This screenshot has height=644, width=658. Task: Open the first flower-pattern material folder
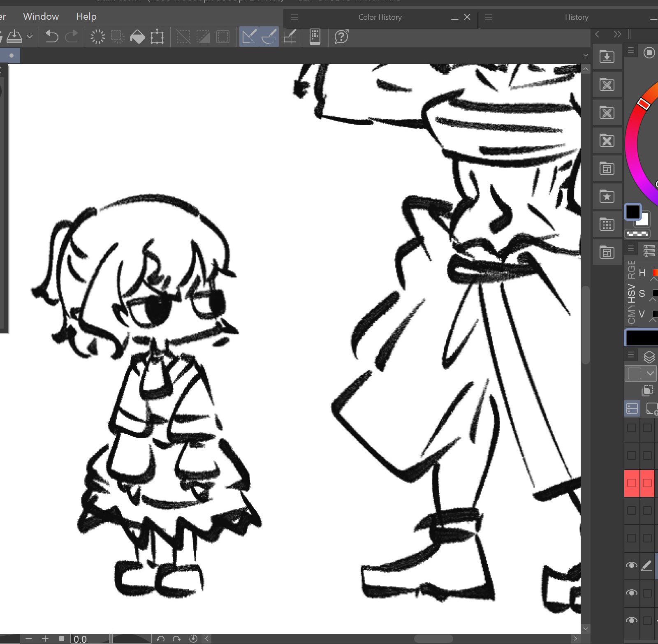(x=607, y=85)
